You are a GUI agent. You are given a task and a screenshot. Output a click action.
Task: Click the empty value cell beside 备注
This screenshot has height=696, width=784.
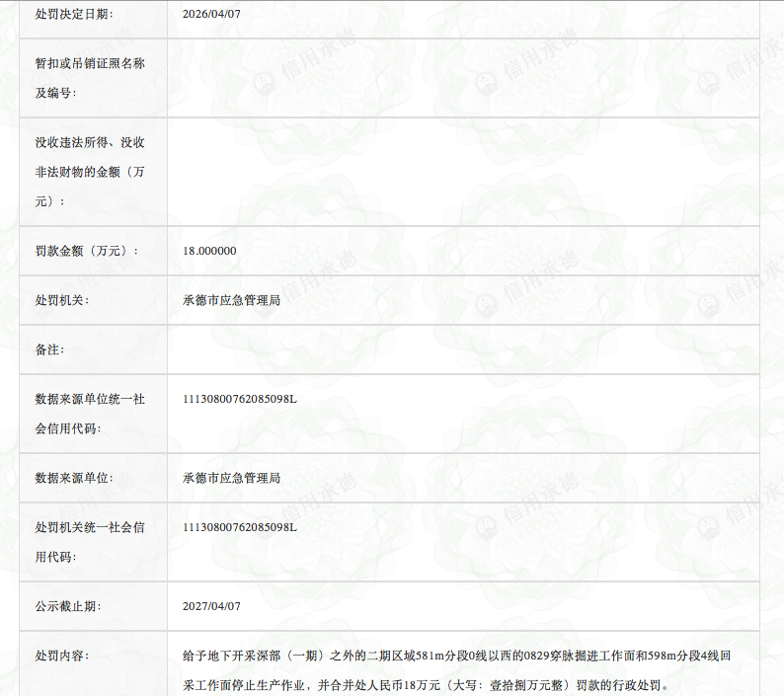[462, 349]
